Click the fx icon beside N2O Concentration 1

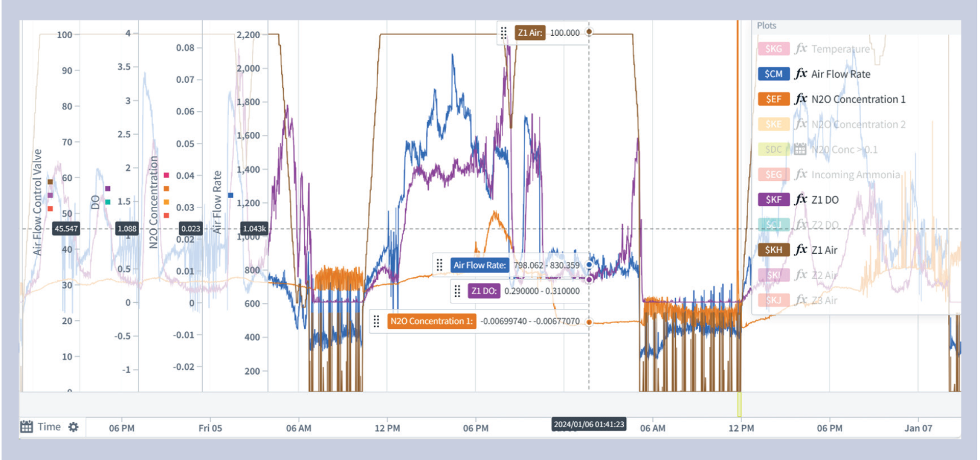coord(801,99)
